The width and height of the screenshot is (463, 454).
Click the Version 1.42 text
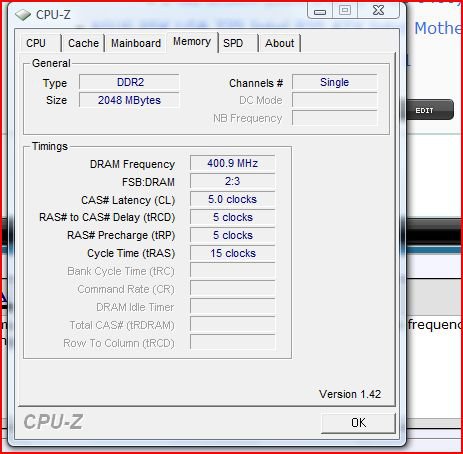point(350,394)
